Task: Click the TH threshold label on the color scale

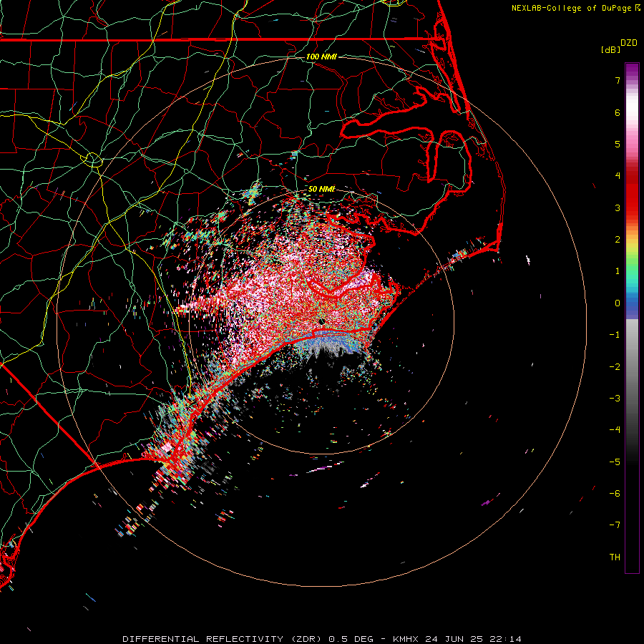Action: (615, 557)
